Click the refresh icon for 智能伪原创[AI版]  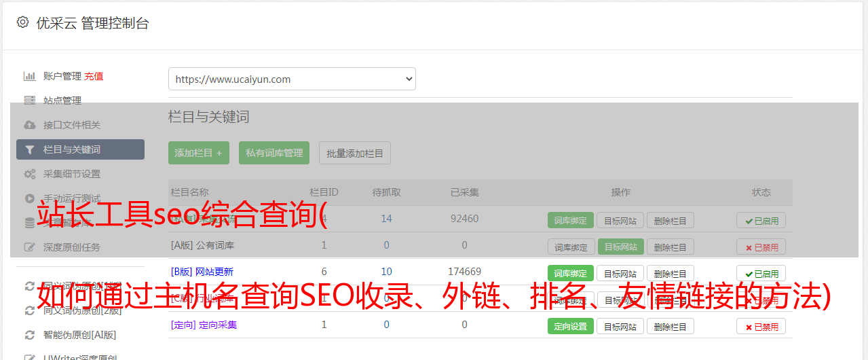coord(30,335)
